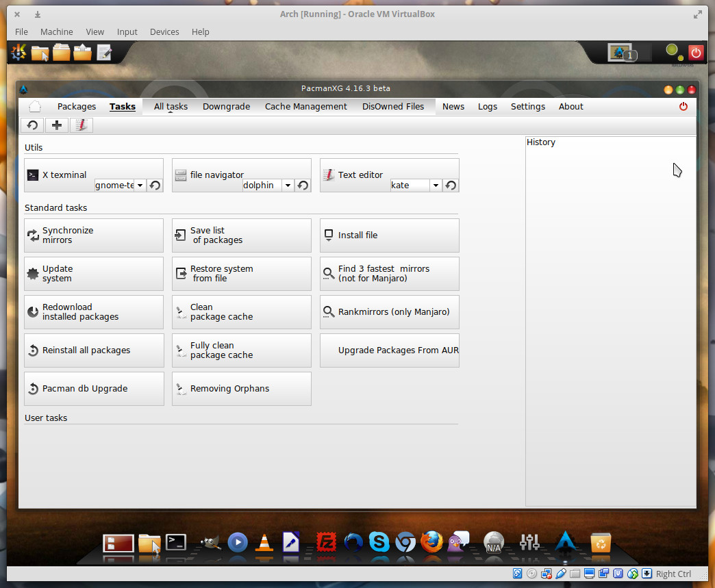Open Skype from the dock
The height and width of the screenshot is (588, 715).
379,542
